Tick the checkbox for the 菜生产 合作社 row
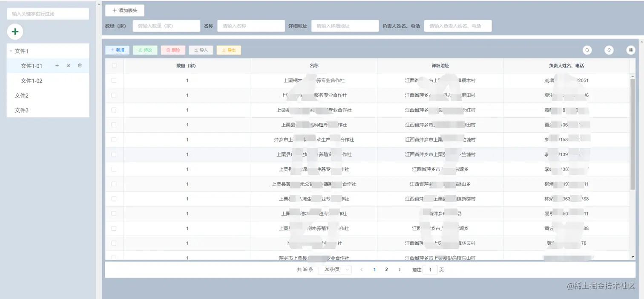Screen dimensions: 644x299 tap(114, 139)
